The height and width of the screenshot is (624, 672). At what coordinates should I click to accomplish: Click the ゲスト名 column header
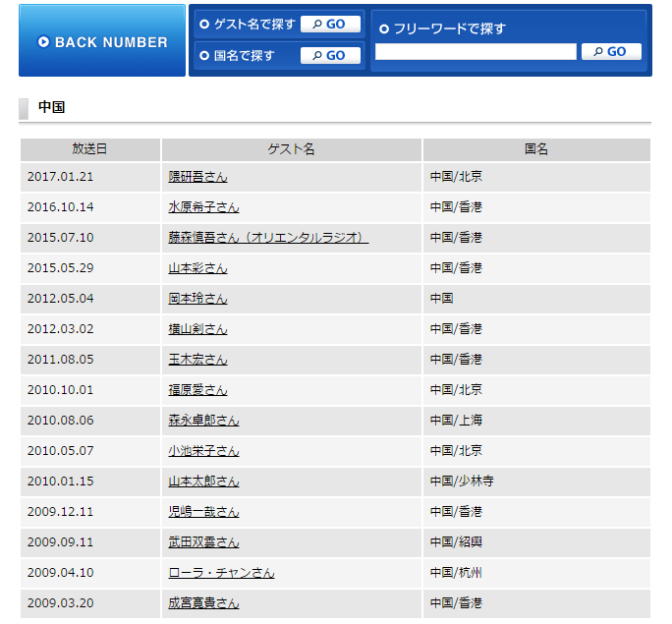292,149
